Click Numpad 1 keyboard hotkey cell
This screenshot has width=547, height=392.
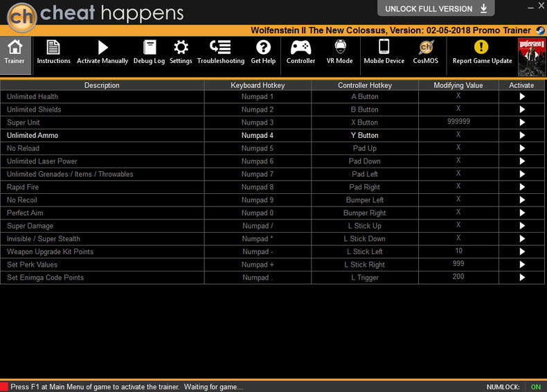(x=258, y=97)
